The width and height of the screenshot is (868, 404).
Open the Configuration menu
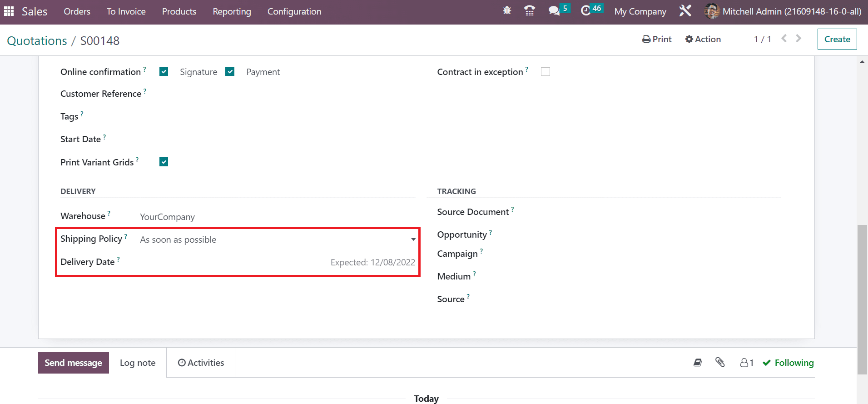point(294,11)
